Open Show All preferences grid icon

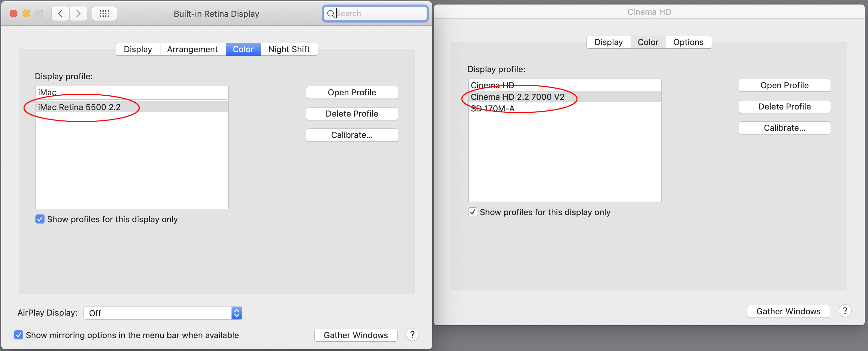[x=104, y=14]
